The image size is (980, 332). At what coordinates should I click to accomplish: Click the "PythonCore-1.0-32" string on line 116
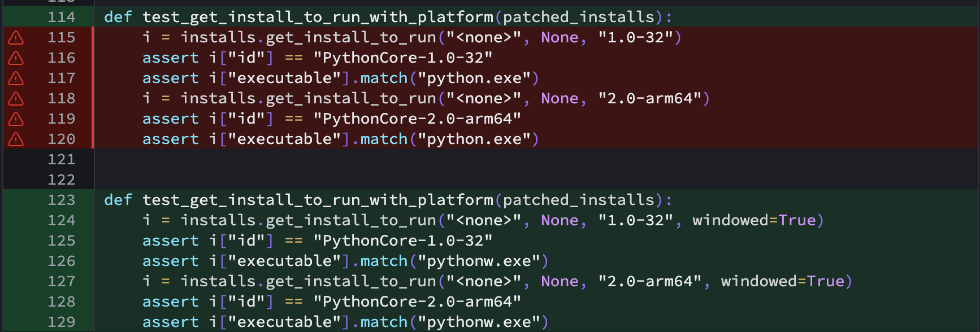[403, 58]
